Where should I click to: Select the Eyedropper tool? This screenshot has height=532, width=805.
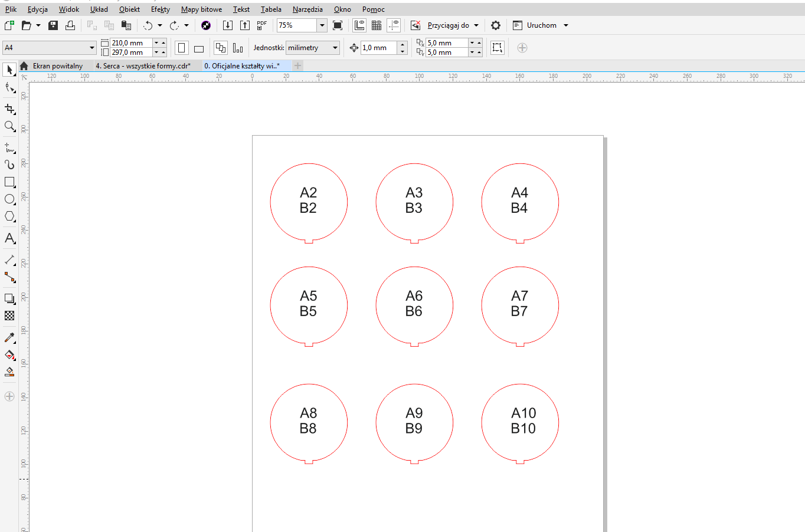[x=9, y=338]
